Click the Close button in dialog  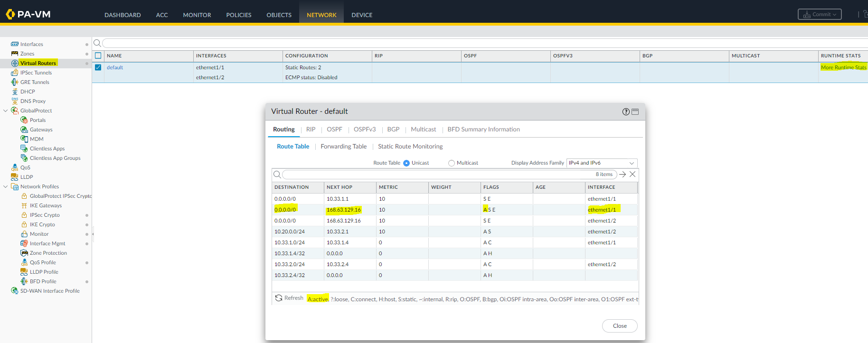coord(619,326)
